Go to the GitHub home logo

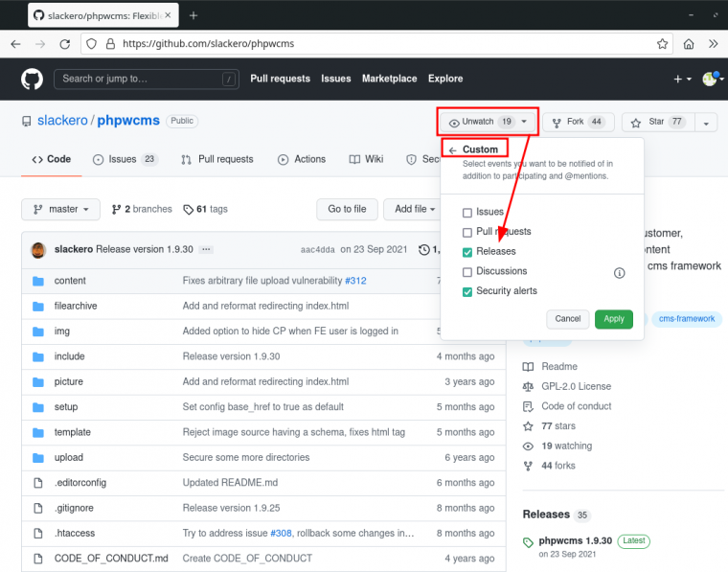coord(32,79)
